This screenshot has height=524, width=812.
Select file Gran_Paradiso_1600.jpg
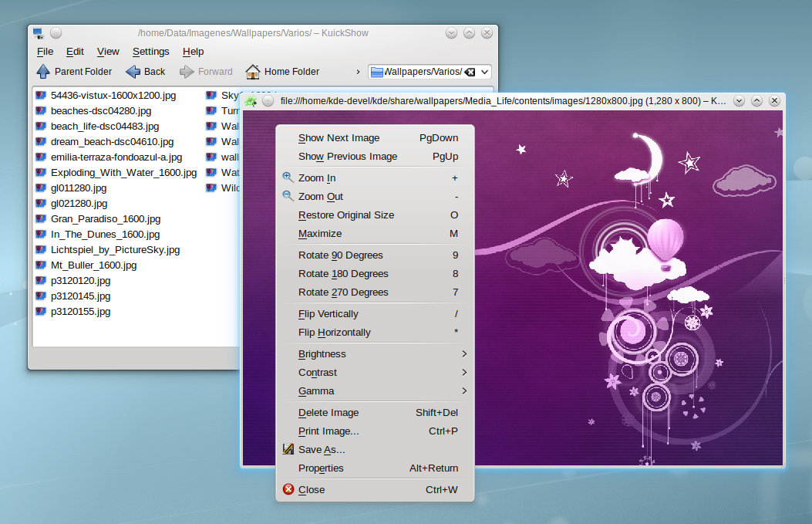coord(105,219)
